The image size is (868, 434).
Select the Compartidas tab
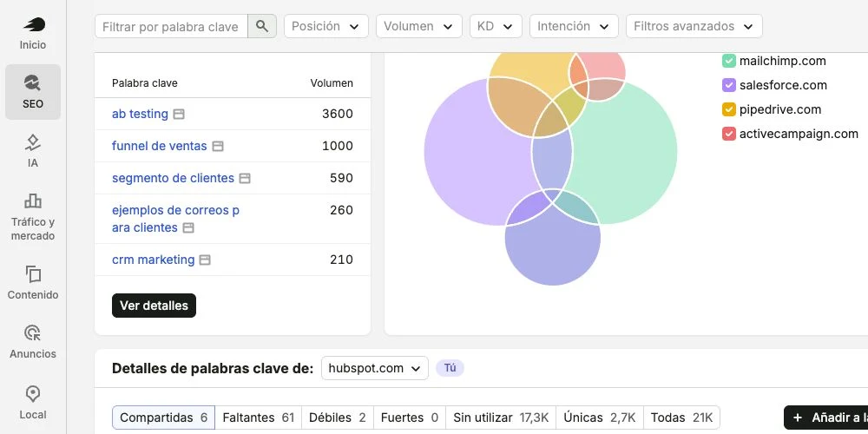(163, 418)
